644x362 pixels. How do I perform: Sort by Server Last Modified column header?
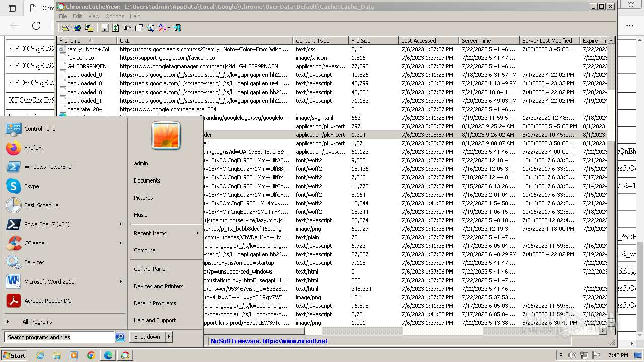coord(549,41)
